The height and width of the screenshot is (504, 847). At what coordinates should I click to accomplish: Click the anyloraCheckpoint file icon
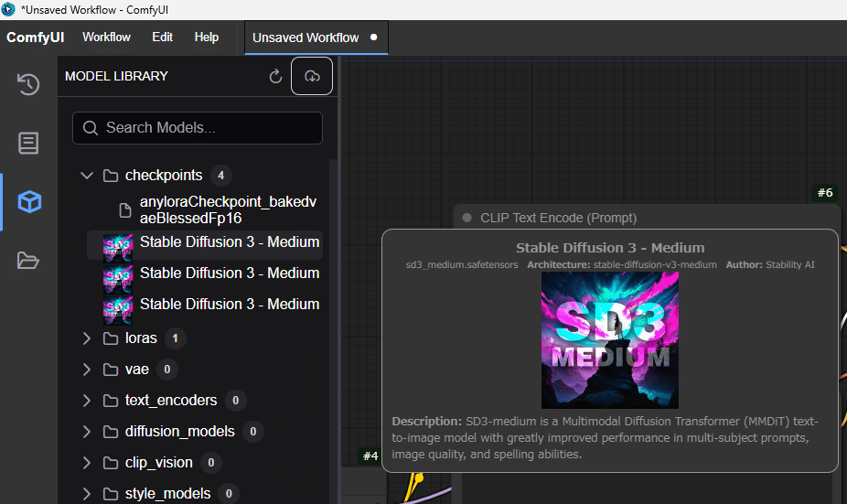coord(124,210)
